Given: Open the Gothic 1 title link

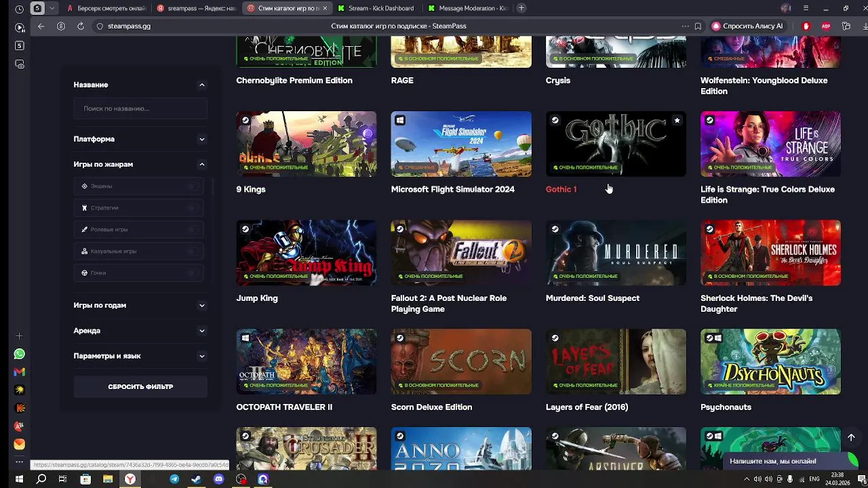Looking at the screenshot, I should click(x=561, y=189).
